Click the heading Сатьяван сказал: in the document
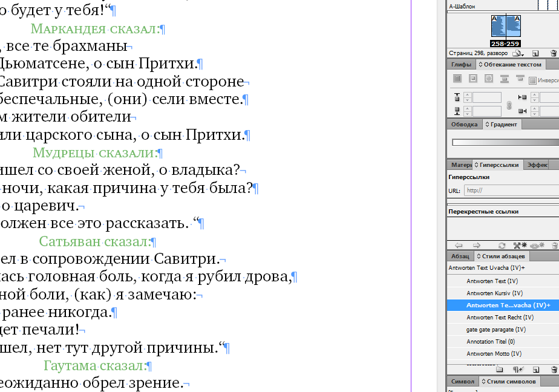The width and height of the screenshot is (559, 392). [x=95, y=241]
